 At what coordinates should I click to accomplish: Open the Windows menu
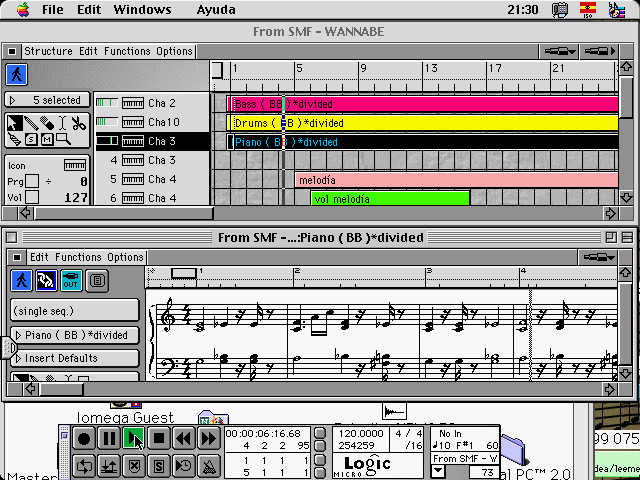[x=142, y=9]
